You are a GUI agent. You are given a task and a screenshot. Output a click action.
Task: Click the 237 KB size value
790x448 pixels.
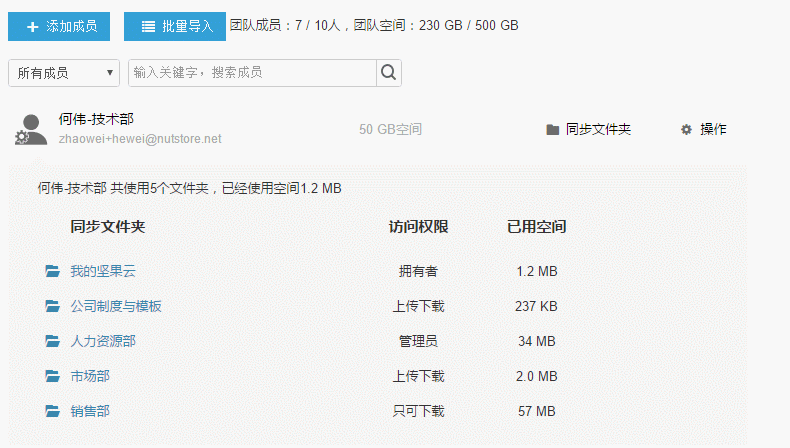point(536,306)
